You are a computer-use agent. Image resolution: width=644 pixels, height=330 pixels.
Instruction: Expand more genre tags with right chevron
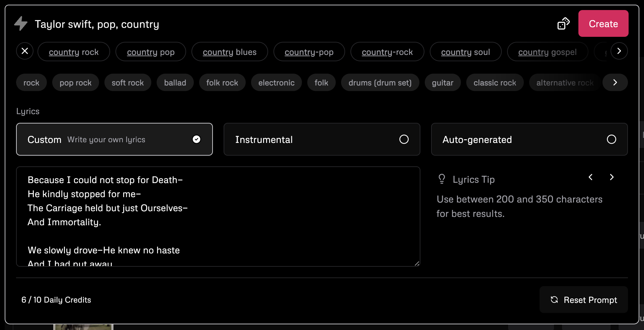[615, 82]
